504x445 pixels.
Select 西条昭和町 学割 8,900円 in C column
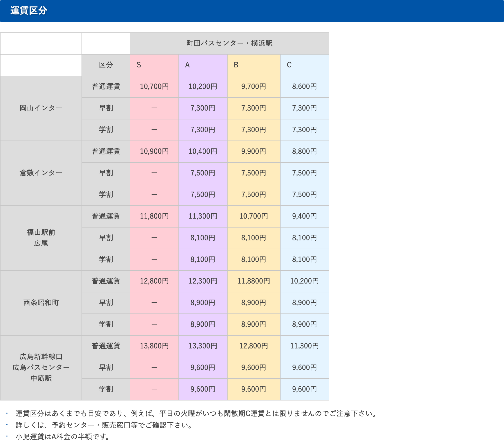click(x=304, y=324)
